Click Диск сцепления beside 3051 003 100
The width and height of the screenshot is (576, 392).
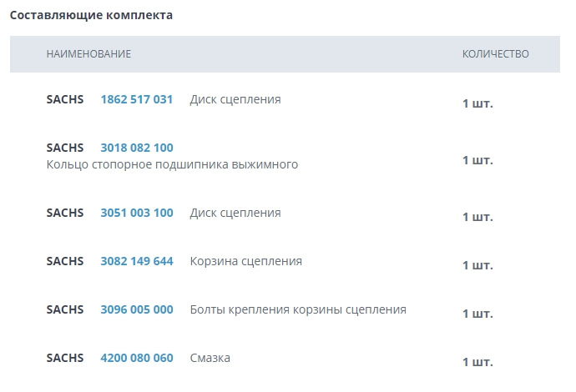click(x=235, y=213)
